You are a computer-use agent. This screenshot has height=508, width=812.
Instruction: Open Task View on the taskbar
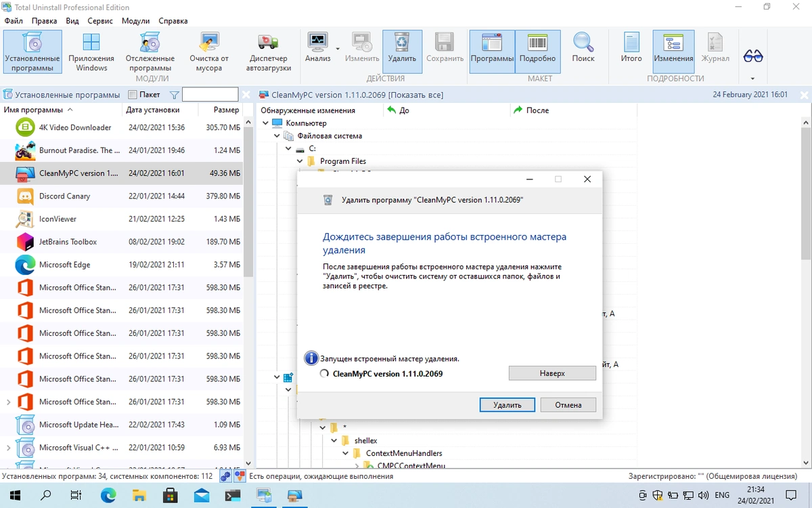click(76, 495)
